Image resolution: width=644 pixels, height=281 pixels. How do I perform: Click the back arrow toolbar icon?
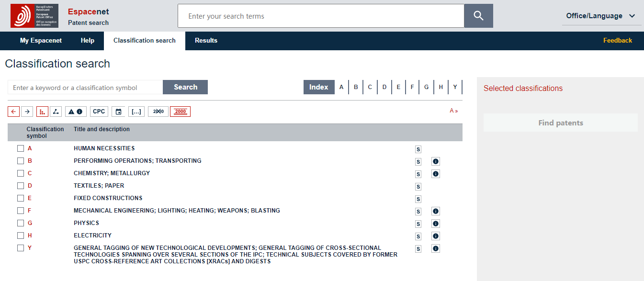pyautogui.click(x=13, y=112)
